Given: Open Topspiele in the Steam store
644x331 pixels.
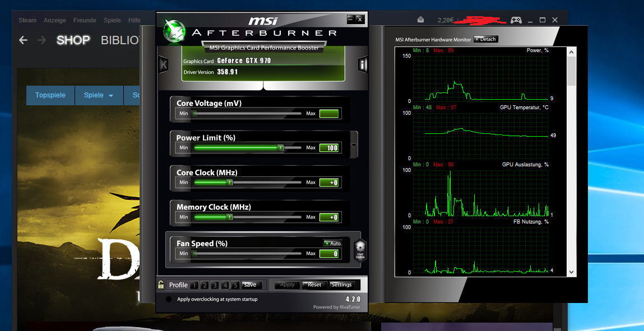Looking at the screenshot, I should [x=50, y=95].
